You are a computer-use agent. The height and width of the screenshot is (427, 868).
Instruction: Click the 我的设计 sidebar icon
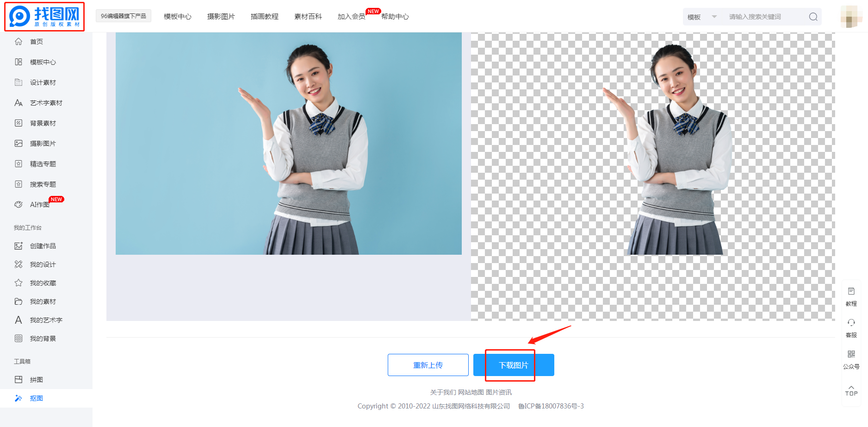click(x=19, y=264)
